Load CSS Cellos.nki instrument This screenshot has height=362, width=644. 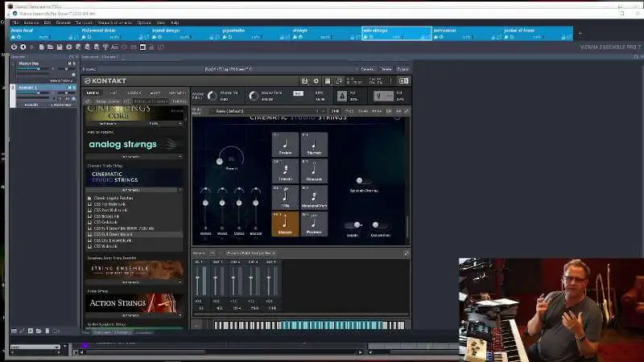click(x=106, y=222)
